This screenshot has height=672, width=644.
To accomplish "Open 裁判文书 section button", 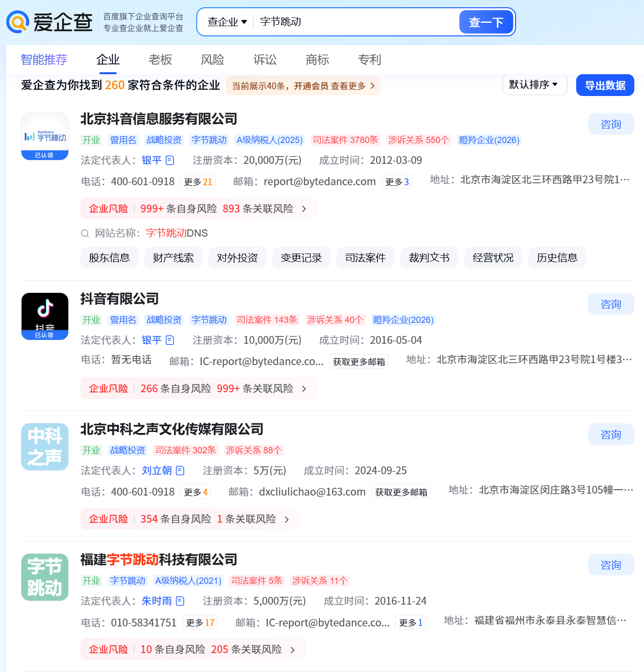I will (x=429, y=257).
